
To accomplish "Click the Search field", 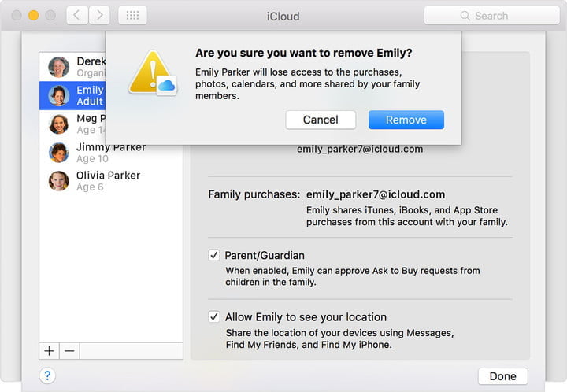I will click(491, 16).
